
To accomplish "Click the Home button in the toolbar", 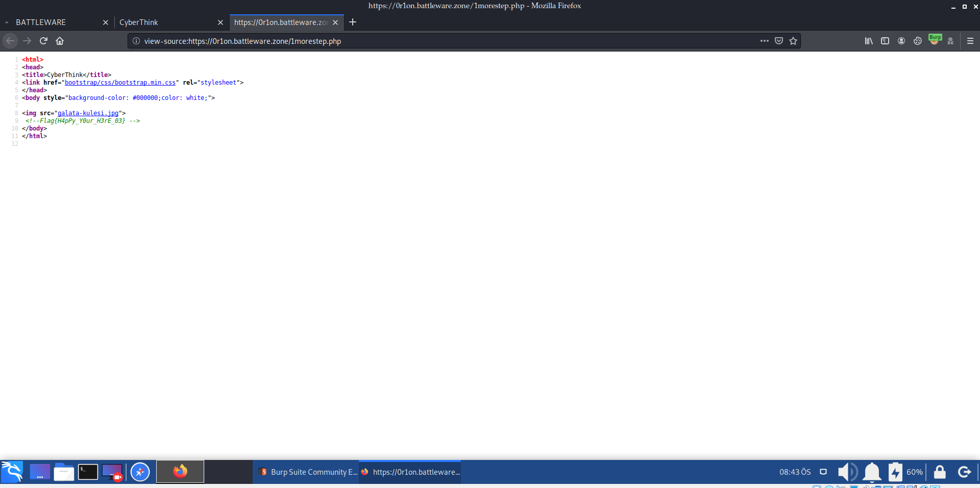I will 60,41.
